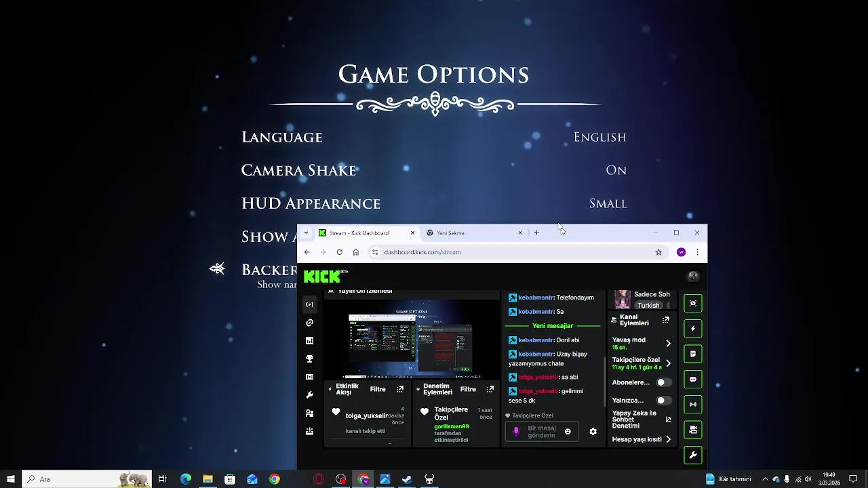Select the Camera Shake option in game
The height and width of the screenshot is (488, 868).
(299, 170)
